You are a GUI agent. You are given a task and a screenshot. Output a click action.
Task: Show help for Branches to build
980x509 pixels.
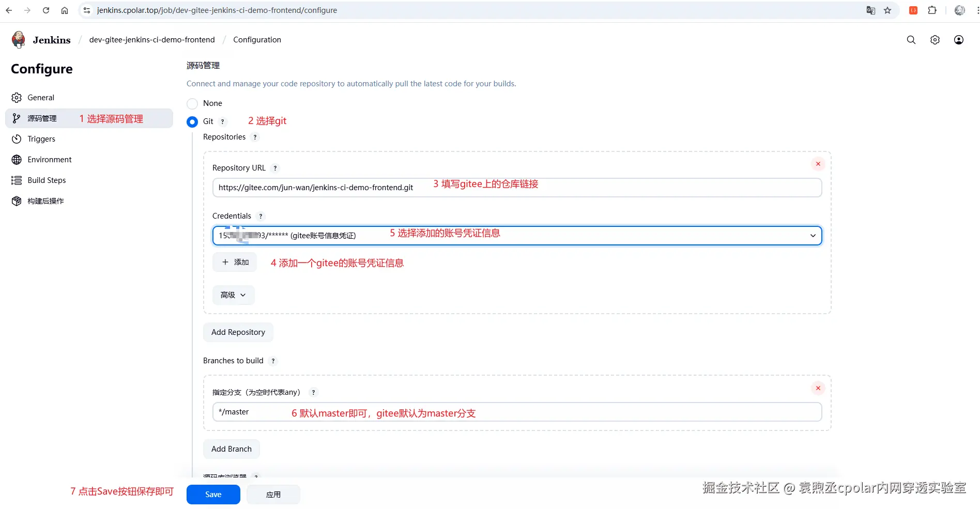[x=273, y=361]
